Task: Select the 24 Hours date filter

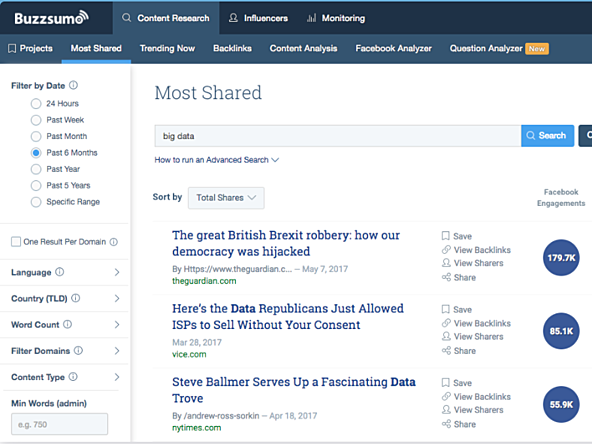Action: click(x=36, y=103)
